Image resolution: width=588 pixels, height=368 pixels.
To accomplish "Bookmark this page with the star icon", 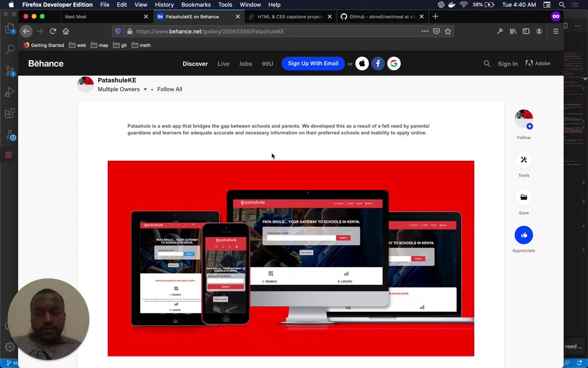I will pyautogui.click(x=448, y=31).
